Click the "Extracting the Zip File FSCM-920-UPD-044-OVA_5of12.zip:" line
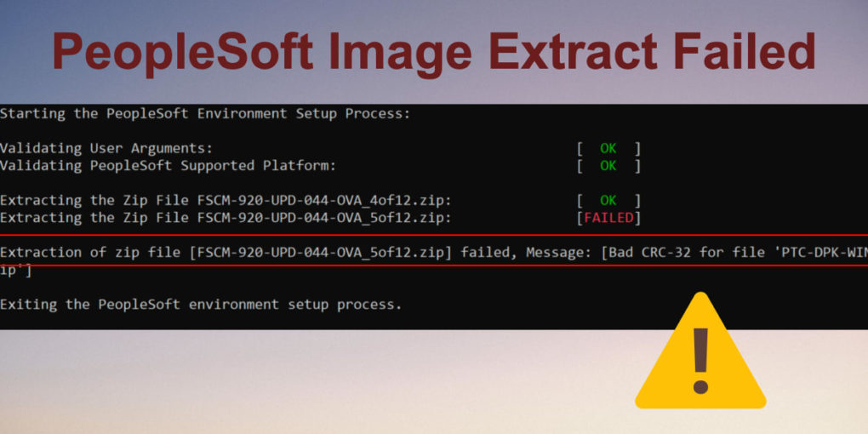Screen dimensions: 868x434 226,218
